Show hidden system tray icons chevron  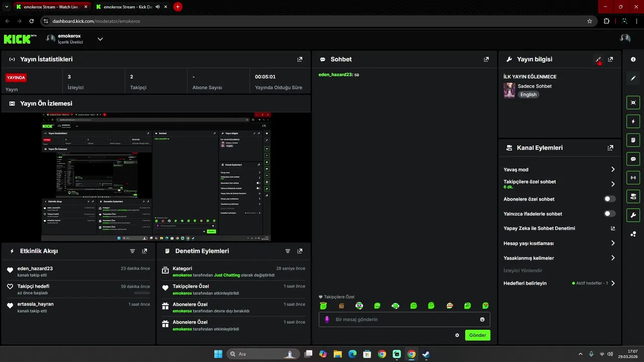click(x=580, y=354)
